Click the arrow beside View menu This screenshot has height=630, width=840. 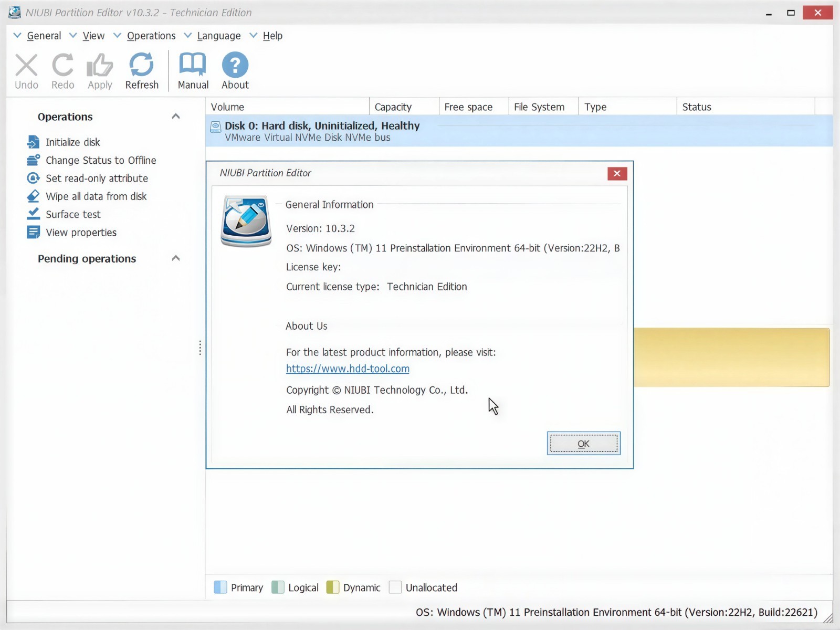pyautogui.click(x=73, y=35)
